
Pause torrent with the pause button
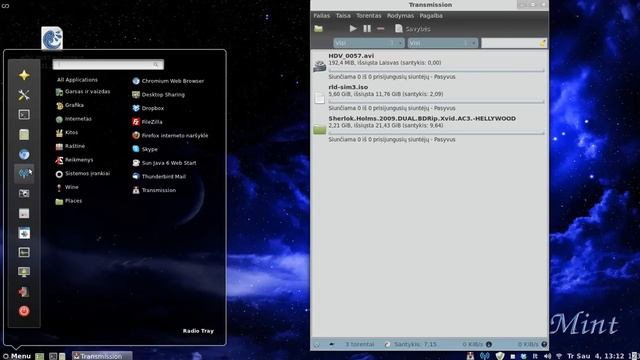367,29
